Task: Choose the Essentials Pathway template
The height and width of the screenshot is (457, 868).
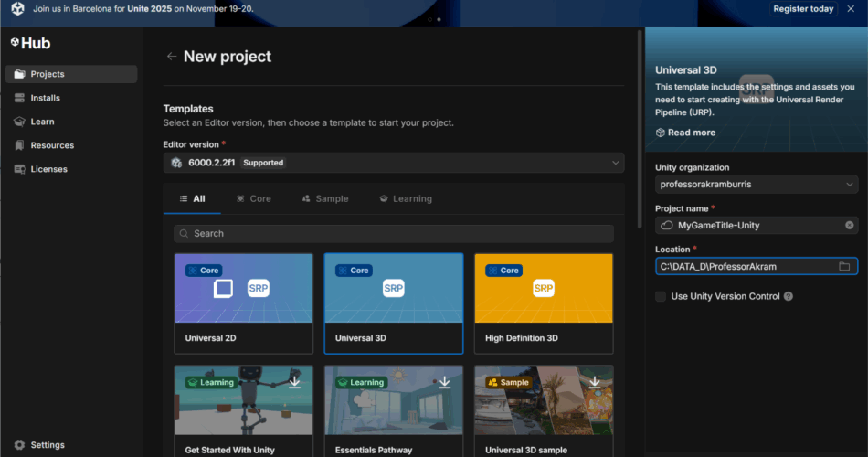Action: coord(394,411)
